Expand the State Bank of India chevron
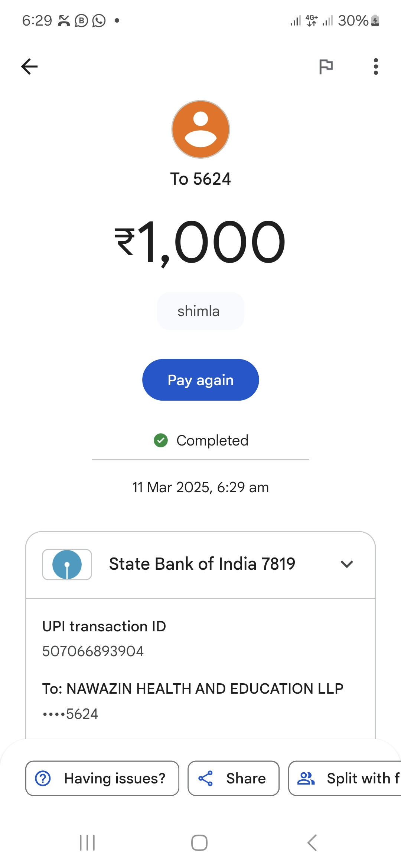 point(347,564)
